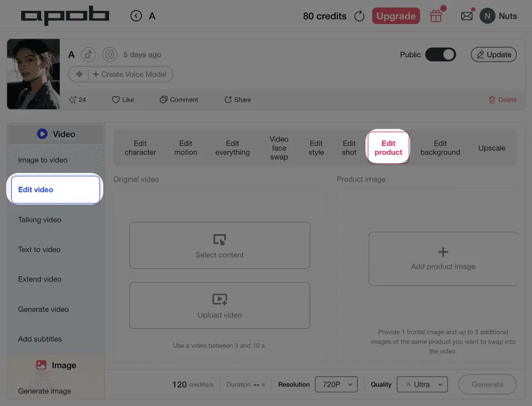532x406 pixels.
Task: Click the plus icon for Add product image
Action: coord(443,252)
